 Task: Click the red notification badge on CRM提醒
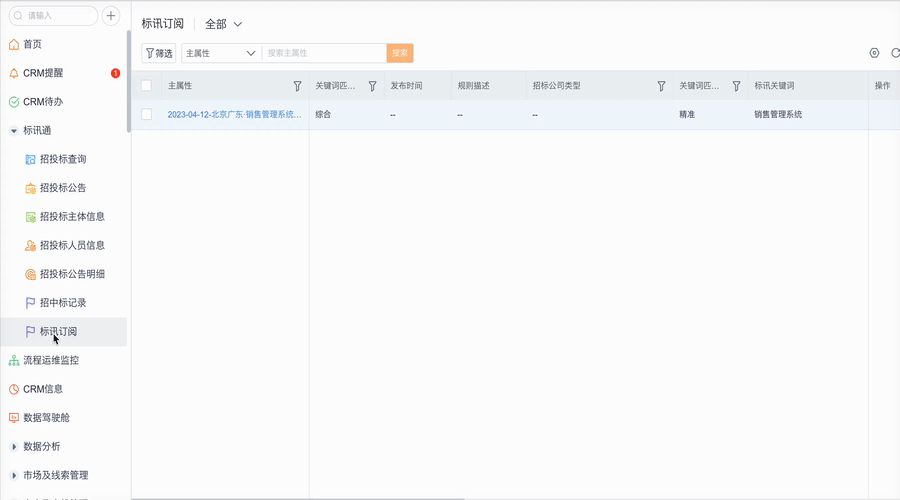115,73
